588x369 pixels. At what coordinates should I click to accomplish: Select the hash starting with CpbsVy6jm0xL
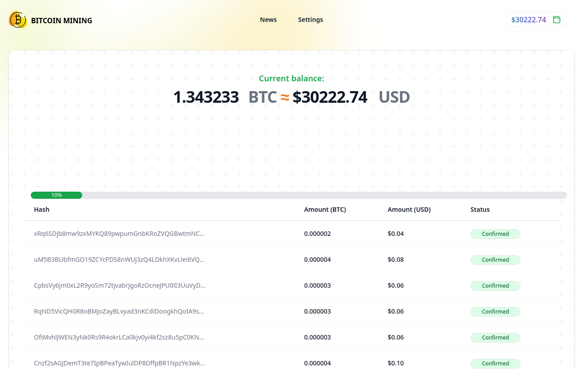tap(119, 285)
